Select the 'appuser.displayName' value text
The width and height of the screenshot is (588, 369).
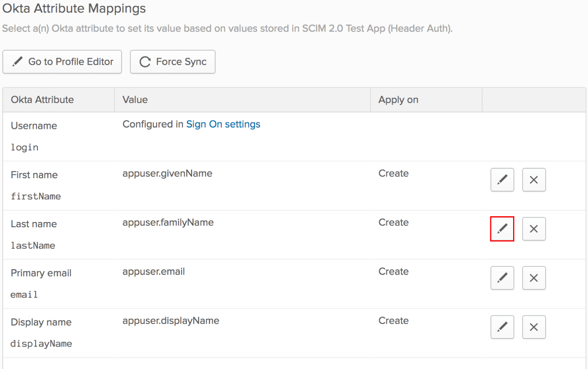(x=171, y=321)
